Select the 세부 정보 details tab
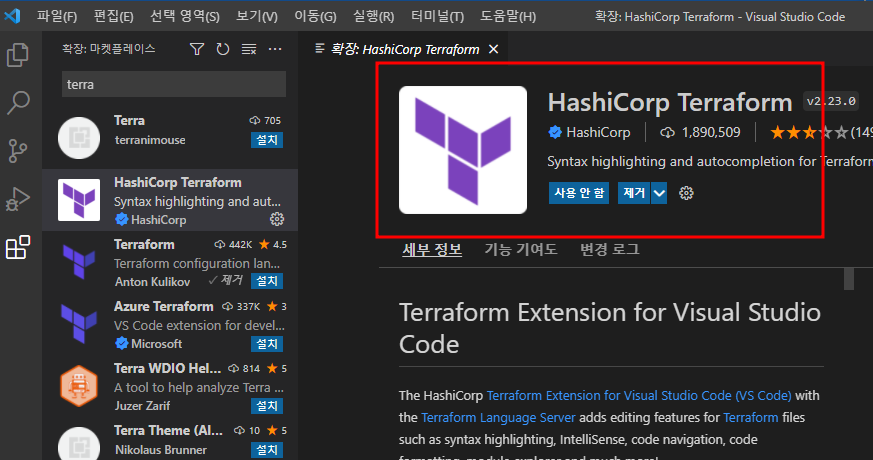The height and width of the screenshot is (460, 873). click(432, 249)
